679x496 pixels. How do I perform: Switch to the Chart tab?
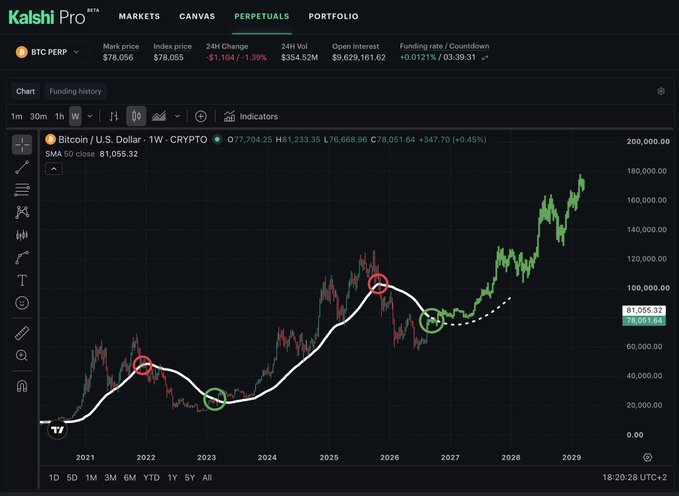click(x=25, y=91)
